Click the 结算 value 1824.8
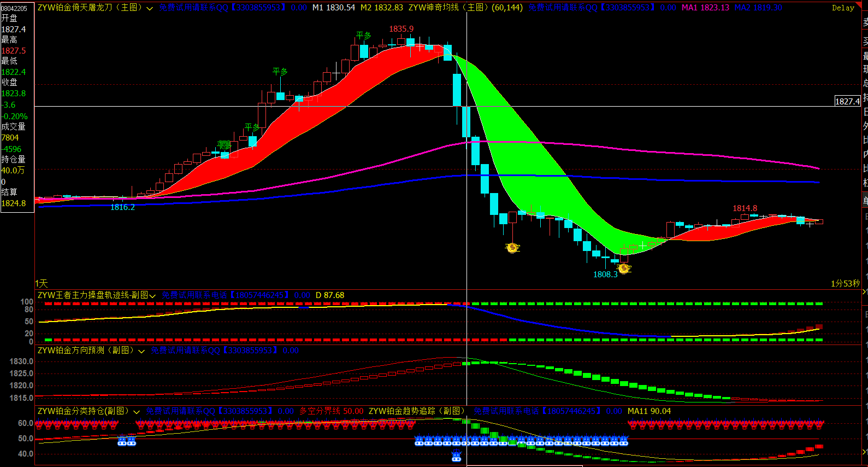This screenshot has height=467, width=868. pyautogui.click(x=14, y=203)
